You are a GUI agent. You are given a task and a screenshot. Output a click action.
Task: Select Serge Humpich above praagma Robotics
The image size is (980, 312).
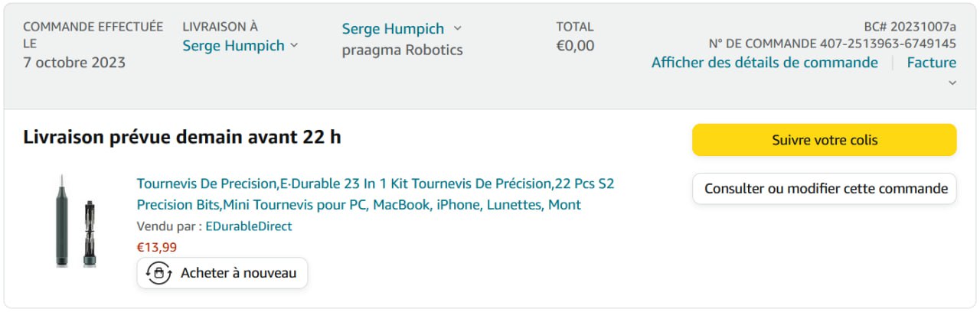[x=393, y=29]
